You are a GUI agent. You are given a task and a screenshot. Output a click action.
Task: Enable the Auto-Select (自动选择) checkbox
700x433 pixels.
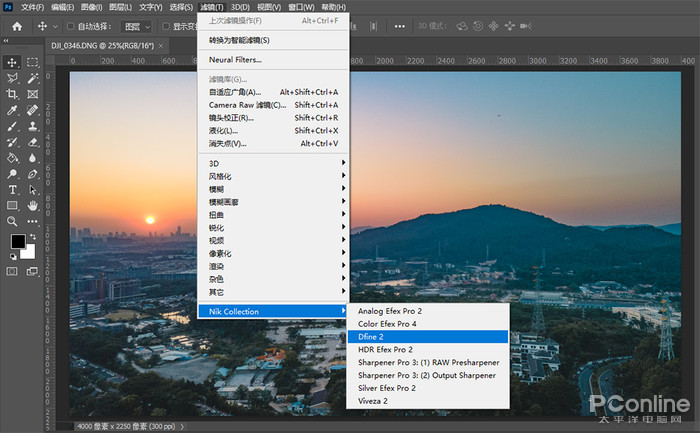click(x=71, y=27)
